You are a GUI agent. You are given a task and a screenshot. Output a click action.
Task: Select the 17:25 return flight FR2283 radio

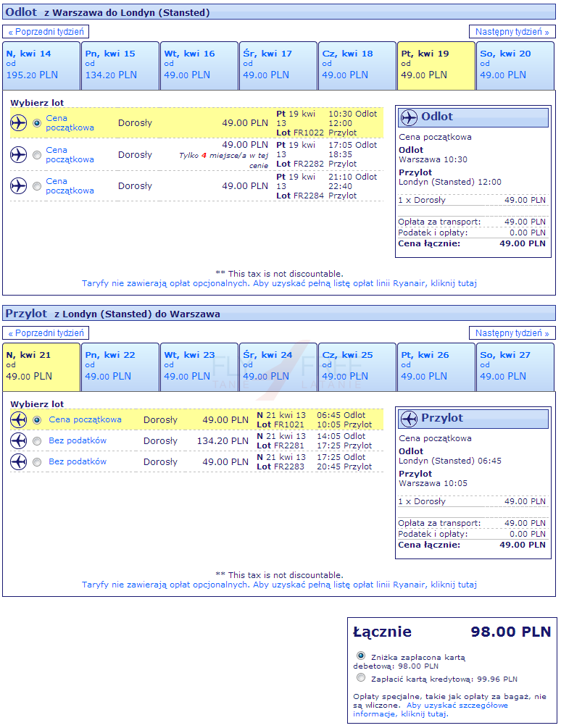37,462
